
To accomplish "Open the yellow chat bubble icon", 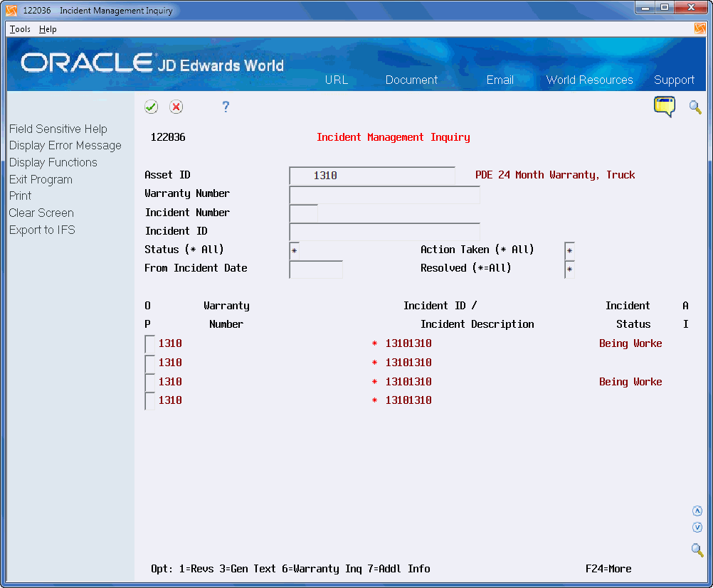I will (x=665, y=107).
